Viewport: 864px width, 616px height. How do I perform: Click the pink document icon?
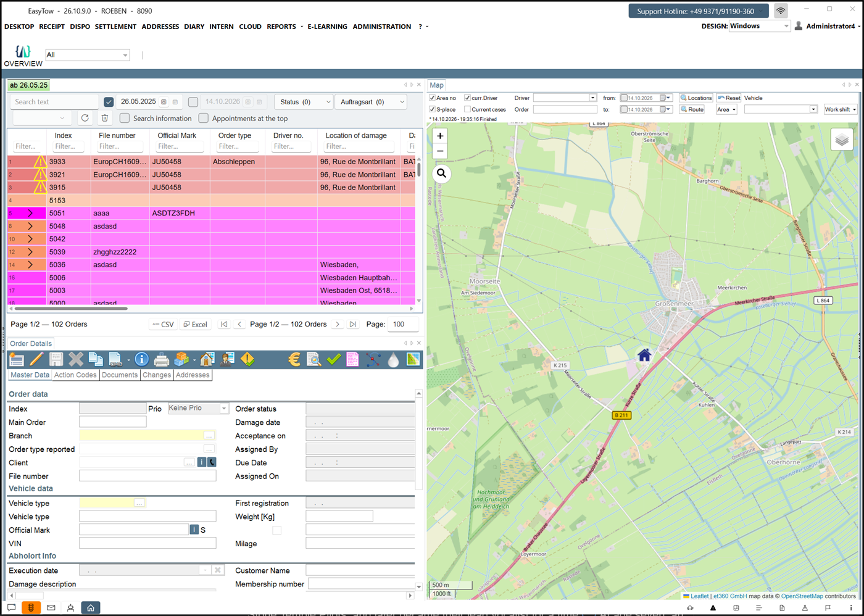click(352, 359)
